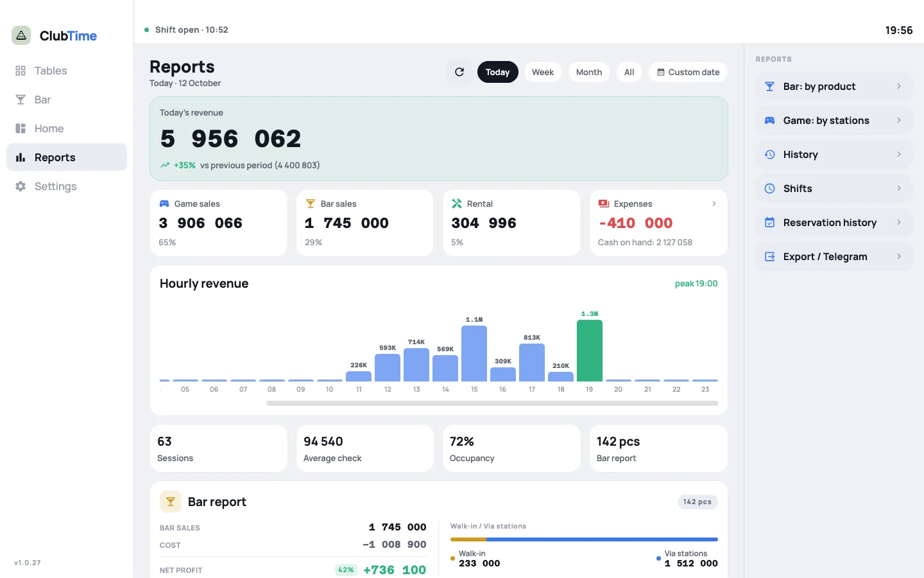Select the 15:00 revenue bar labeled 1.1M

[x=474, y=353]
